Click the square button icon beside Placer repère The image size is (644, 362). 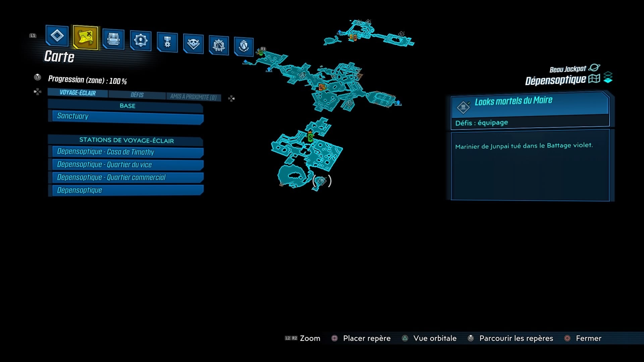[334, 338]
